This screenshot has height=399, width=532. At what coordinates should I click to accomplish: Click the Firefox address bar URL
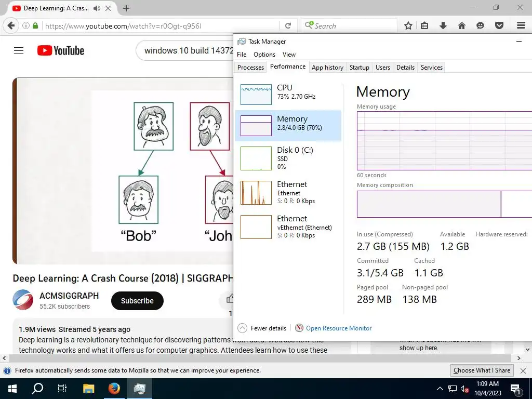(123, 26)
